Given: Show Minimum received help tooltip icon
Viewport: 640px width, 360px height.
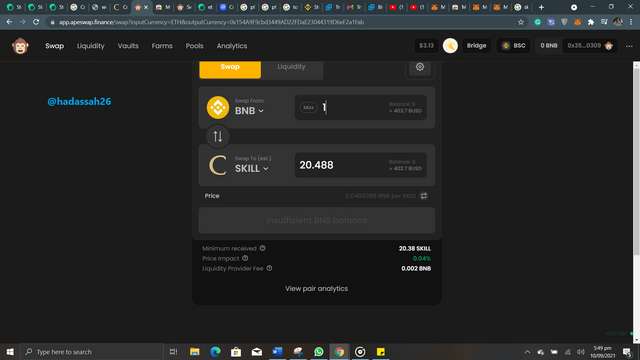Looking at the screenshot, I should (262, 248).
